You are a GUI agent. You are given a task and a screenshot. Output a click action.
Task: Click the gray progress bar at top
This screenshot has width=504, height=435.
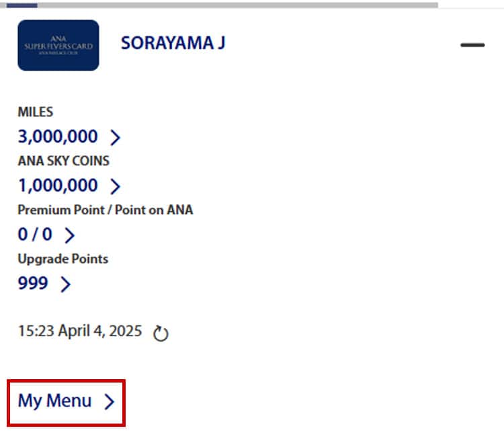click(235, 5)
